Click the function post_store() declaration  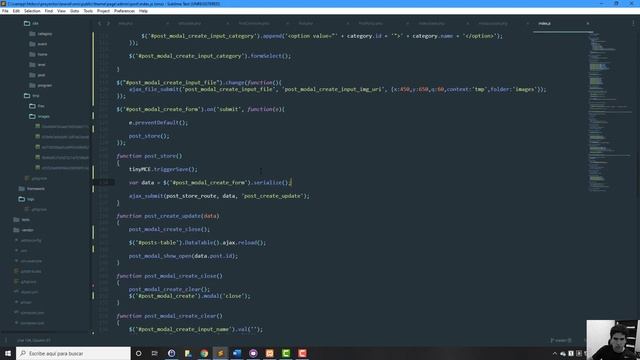tap(149, 156)
